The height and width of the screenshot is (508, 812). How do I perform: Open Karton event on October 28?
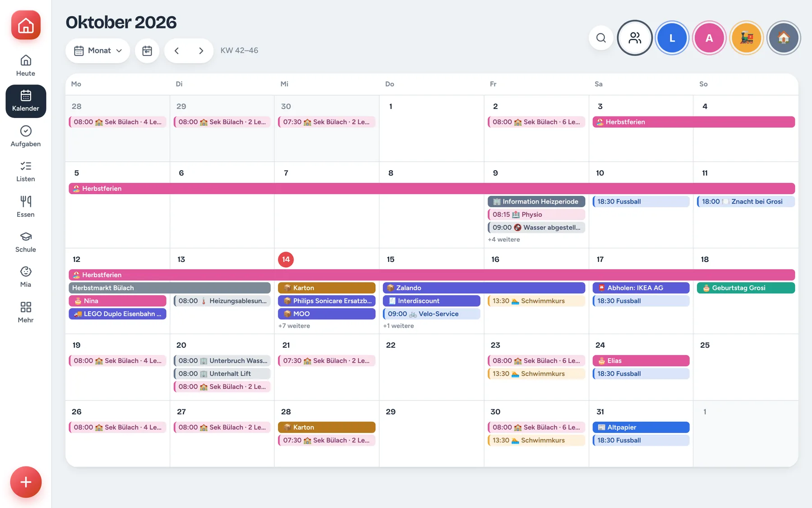(327, 427)
